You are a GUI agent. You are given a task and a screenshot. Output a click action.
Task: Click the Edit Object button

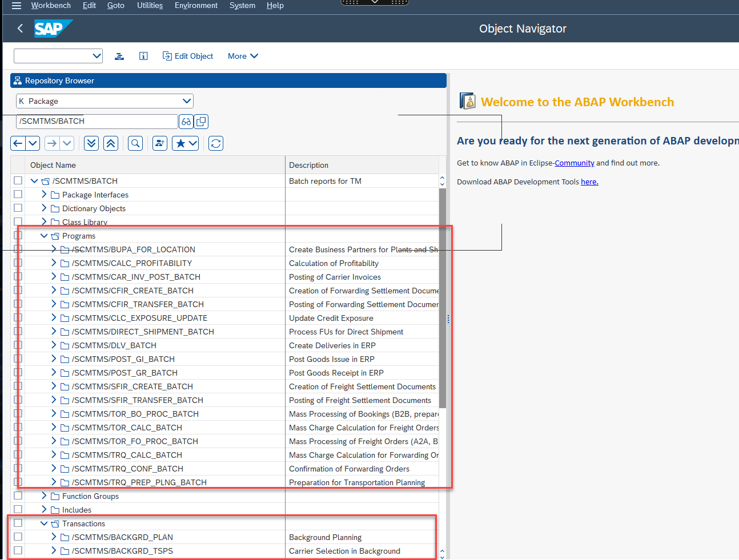[x=188, y=56]
